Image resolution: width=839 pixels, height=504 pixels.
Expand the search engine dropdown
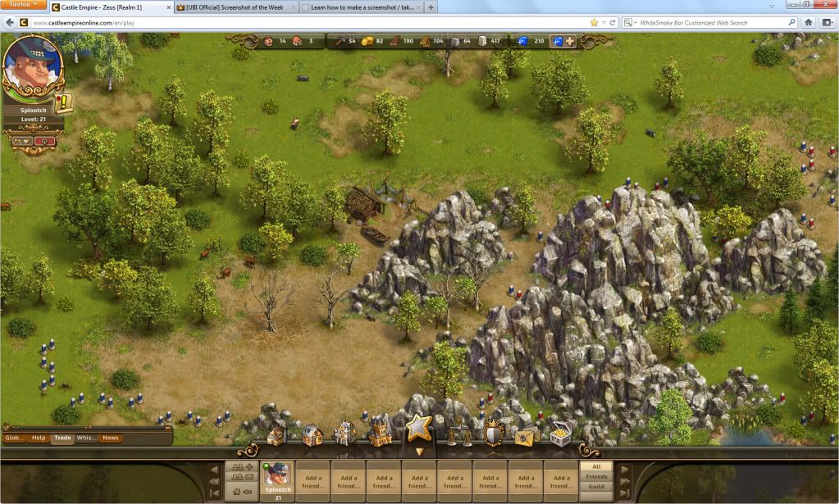click(x=630, y=22)
